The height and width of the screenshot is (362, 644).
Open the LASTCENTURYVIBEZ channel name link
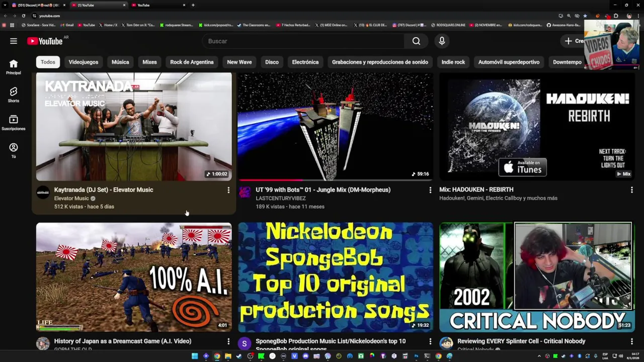coord(281,199)
